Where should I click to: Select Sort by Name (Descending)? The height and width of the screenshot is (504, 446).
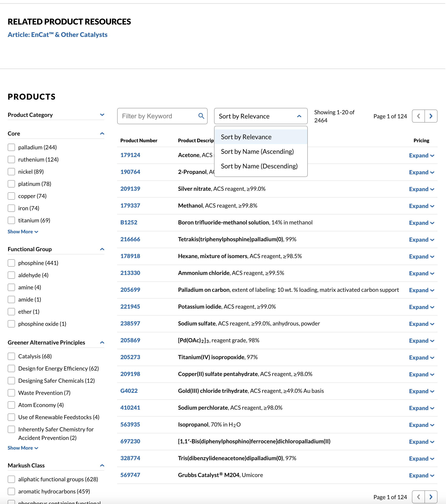[x=259, y=166]
